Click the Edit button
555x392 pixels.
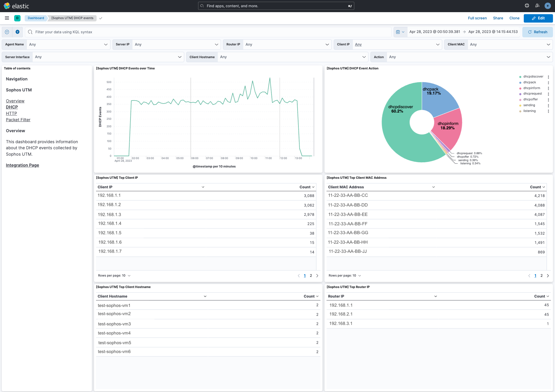[x=538, y=18]
